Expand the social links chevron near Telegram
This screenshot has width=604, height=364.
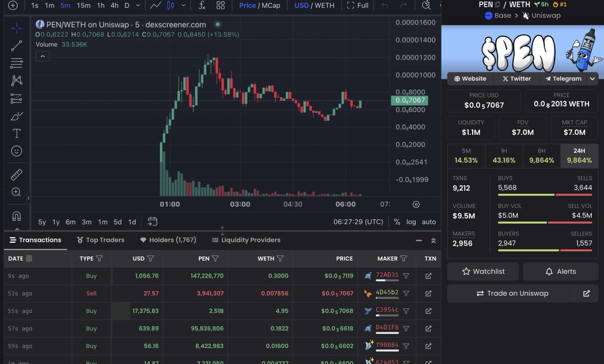pyautogui.click(x=592, y=78)
